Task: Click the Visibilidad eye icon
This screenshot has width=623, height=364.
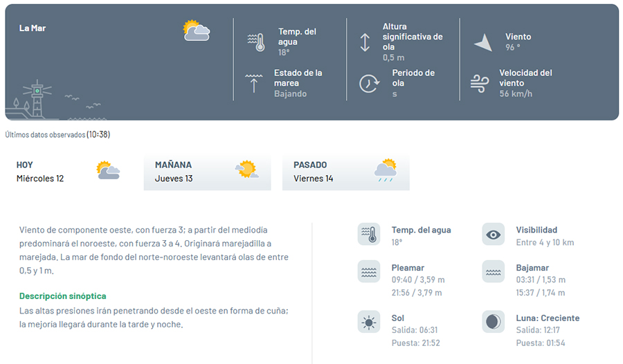Action: coord(493,235)
